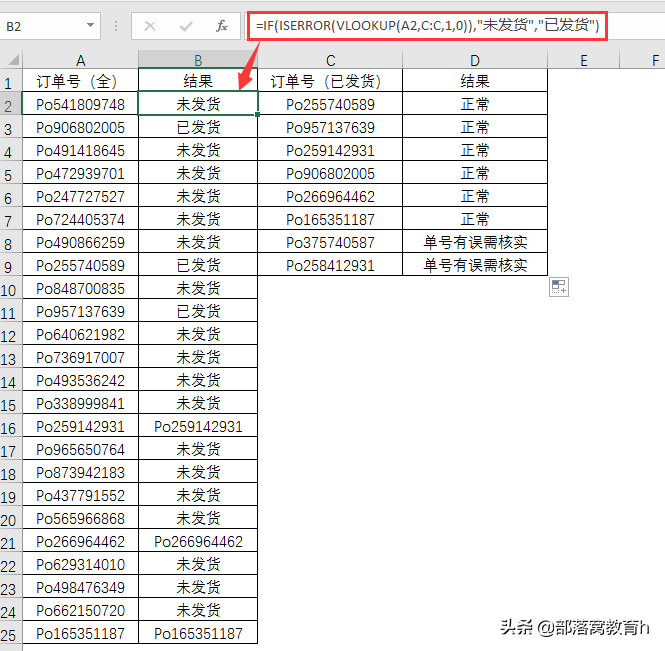Select cell Po629314010
This screenshot has height=651, width=665.
(x=80, y=564)
